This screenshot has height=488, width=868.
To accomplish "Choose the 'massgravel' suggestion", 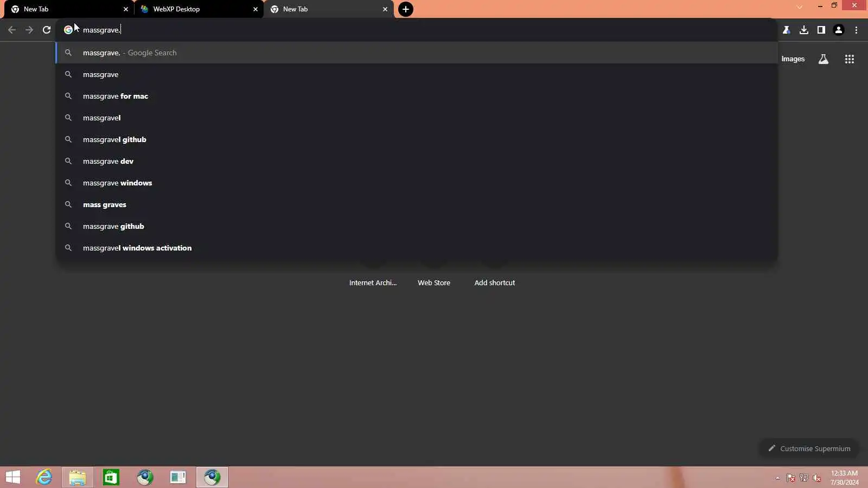I will tap(417, 118).
